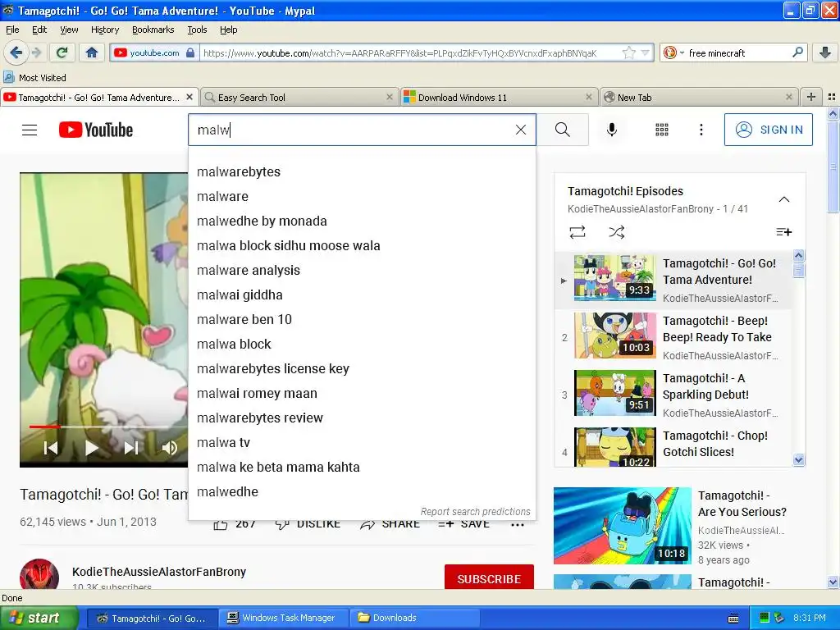Open a new tab with the plus button

[811, 97]
